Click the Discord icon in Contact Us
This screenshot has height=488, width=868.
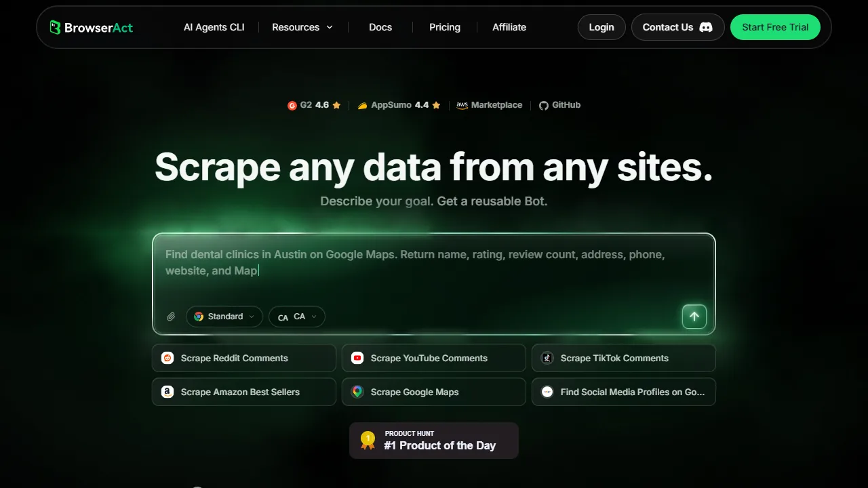pyautogui.click(x=706, y=27)
